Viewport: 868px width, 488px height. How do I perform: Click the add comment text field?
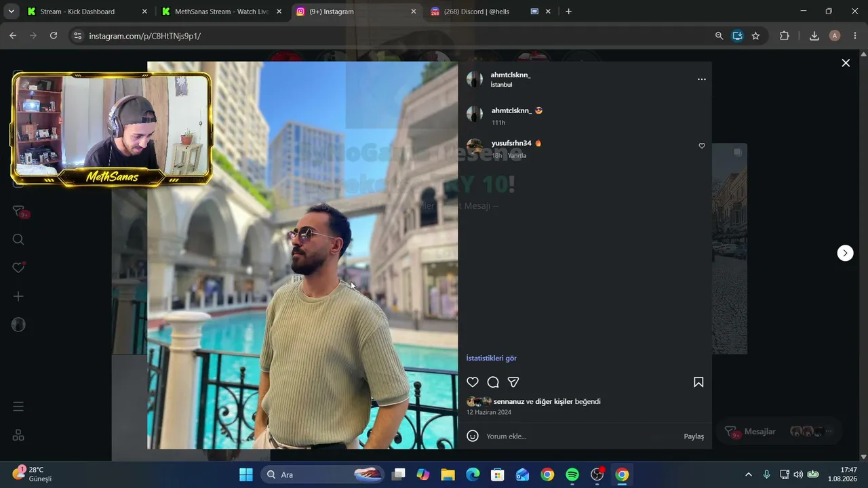tap(580, 436)
